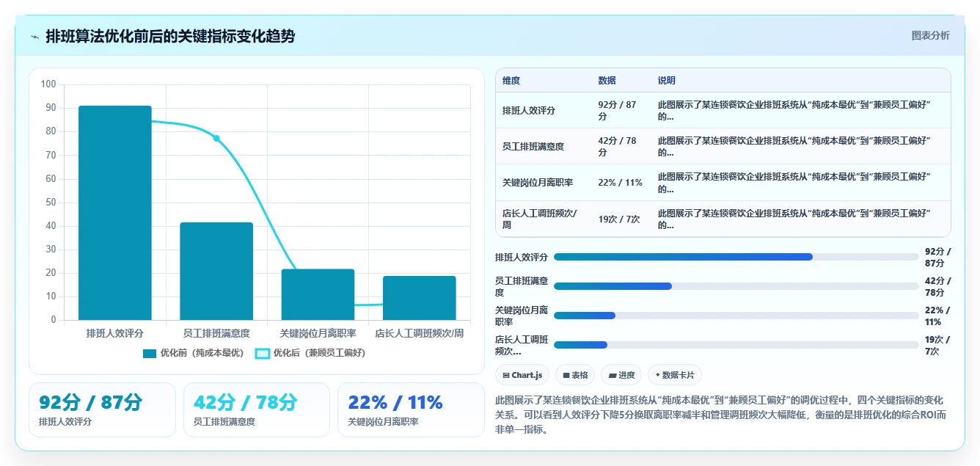Click the 员工排班满意度 progress bar
The height and width of the screenshot is (466, 980).
[736, 286]
